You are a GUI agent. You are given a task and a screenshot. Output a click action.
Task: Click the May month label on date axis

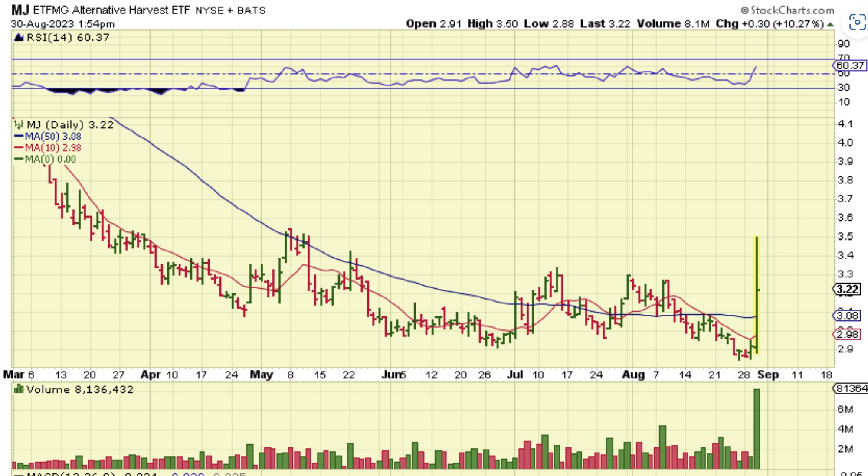[x=261, y=375]
